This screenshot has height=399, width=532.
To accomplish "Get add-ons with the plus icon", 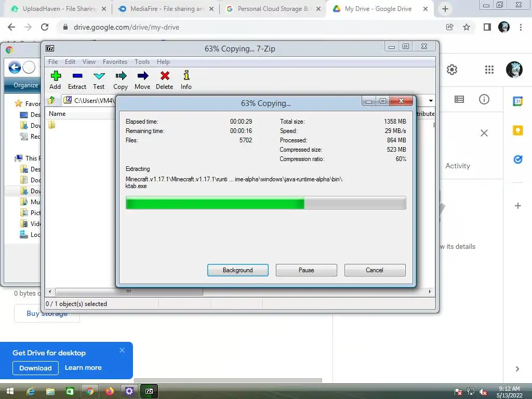I will pyautogui.click(x=518, y=206).
